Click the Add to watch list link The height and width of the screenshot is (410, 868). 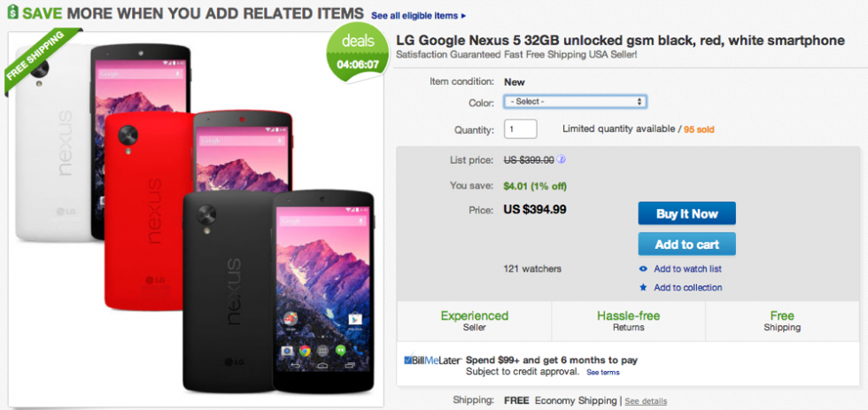pyautogui.click(x=687, y=269)
